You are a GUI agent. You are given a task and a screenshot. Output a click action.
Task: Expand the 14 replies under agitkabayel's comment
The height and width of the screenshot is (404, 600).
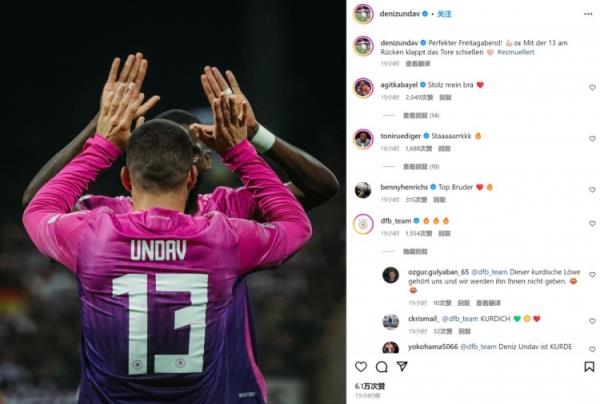point(421,115)
